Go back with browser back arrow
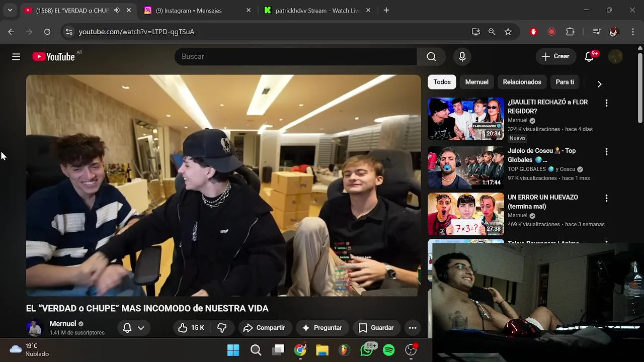The height and width of the screenshot is (362, 644). coord(11,32)
